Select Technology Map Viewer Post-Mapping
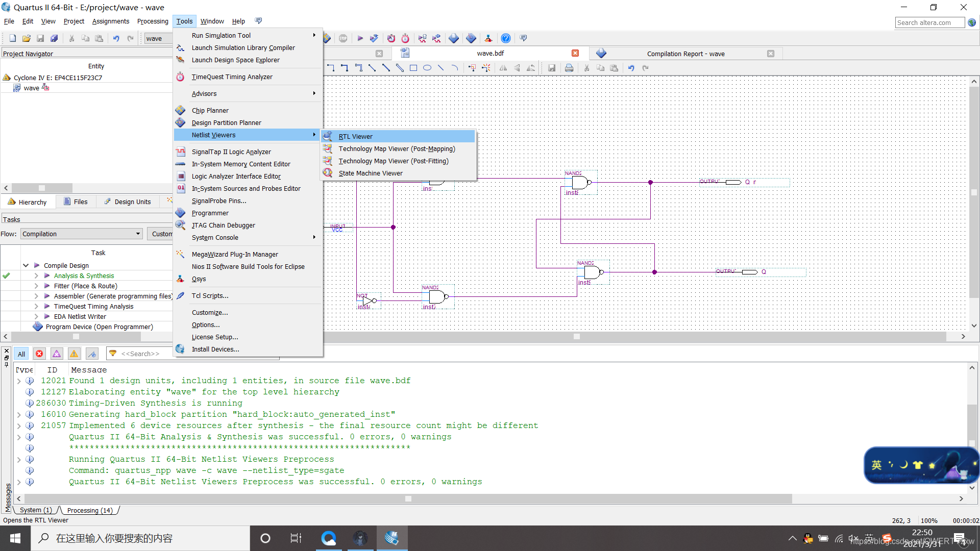Image resolution: width=980 pixels, height=551 pixels. pos(397,148)
